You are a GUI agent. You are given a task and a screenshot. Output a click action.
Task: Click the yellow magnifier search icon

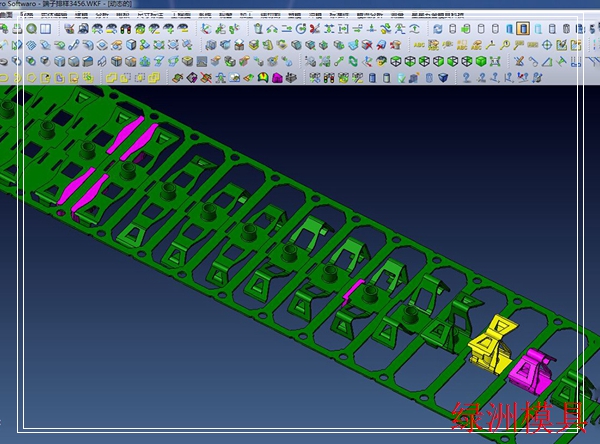(x=504, y=45)
